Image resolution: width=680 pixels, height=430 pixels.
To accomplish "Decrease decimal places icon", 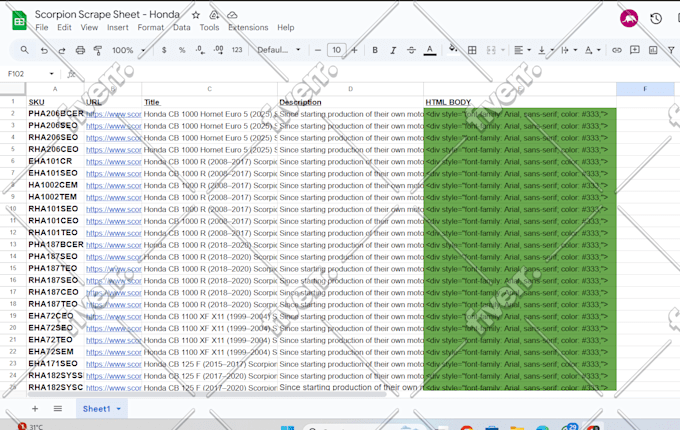I will tap(200, 50).
